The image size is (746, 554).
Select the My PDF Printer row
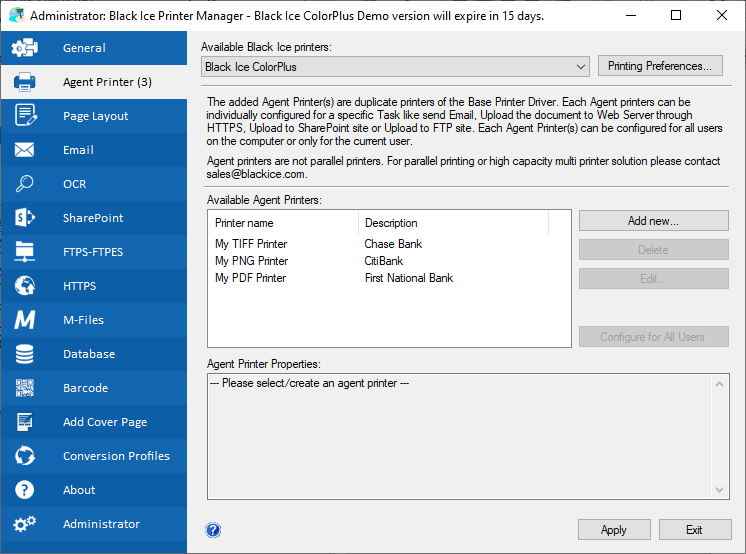(251, 278)
